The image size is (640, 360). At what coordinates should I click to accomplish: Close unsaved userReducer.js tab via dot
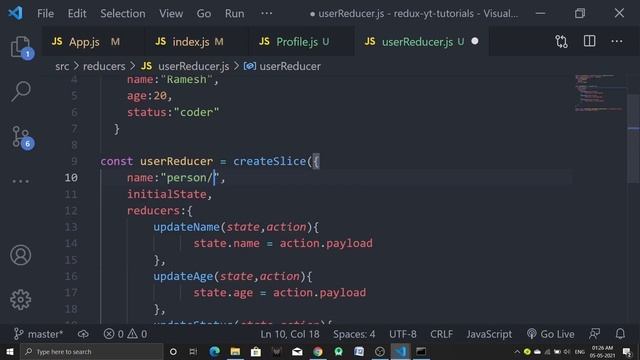(475, 41)
